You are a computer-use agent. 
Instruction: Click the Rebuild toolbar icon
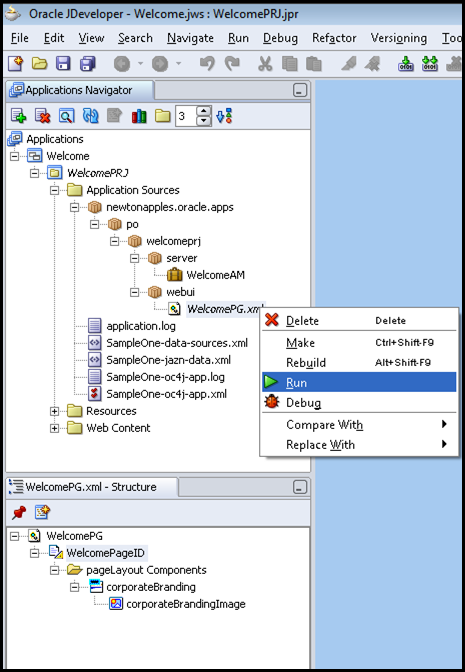(x=430, y=64)
